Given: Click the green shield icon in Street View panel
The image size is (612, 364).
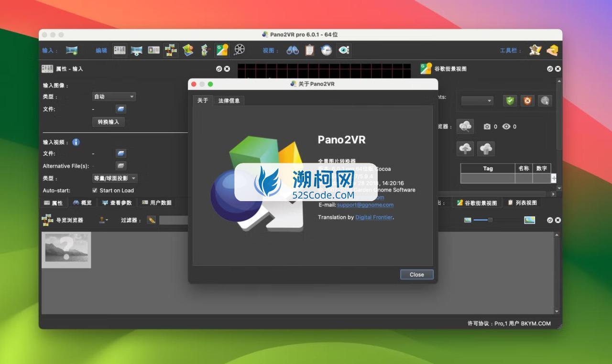Looking at the screenshot, I should click(x=510, y=101).
